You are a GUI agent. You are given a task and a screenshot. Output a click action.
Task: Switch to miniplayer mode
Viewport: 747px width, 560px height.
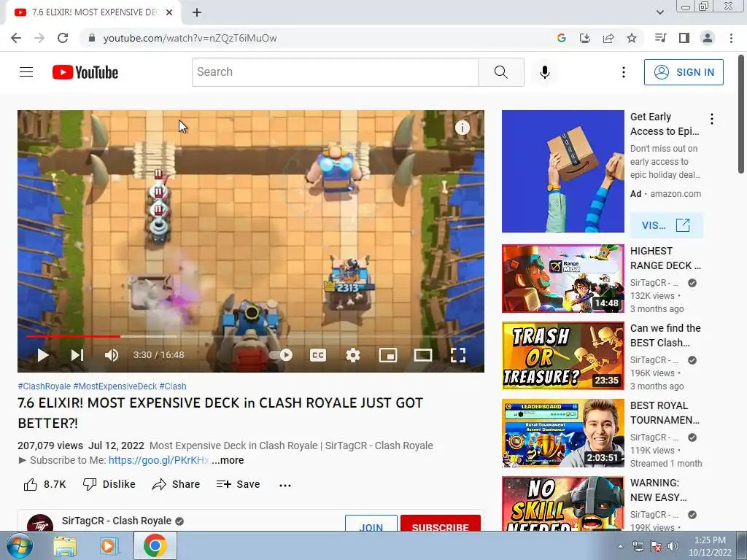(x=388, y=355)
